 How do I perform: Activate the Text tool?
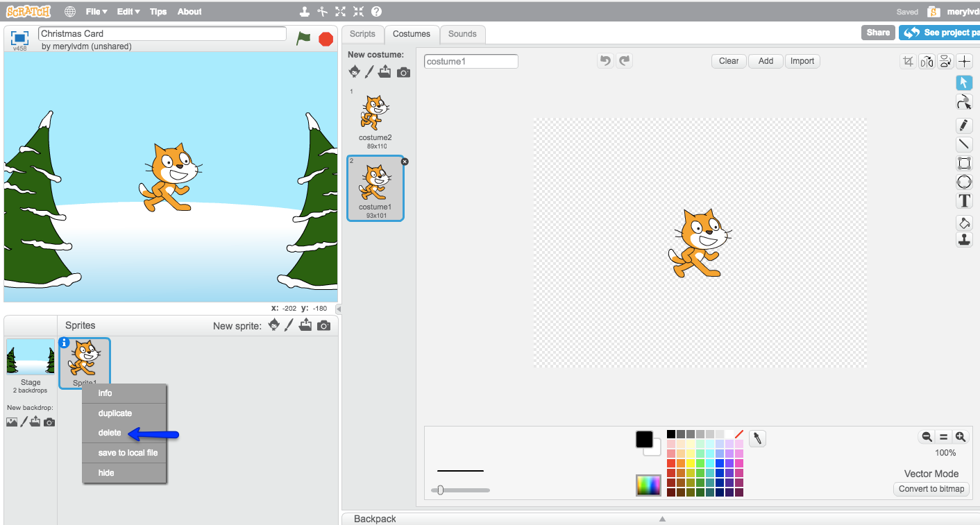click(x=964, y=201)
